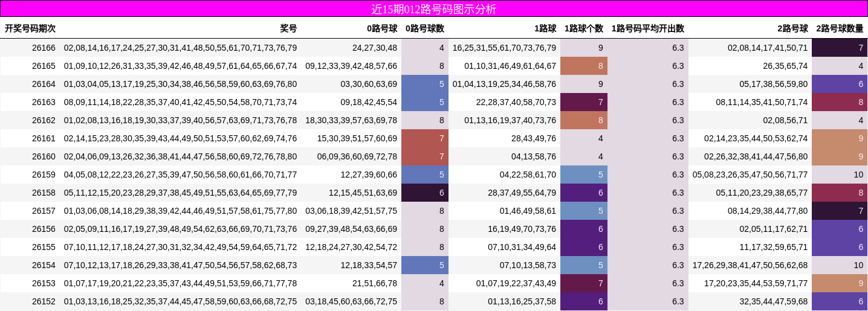Click the 1路球个数 column header
The width and height of the screenshot is (868, 311).
pos(584,28)
